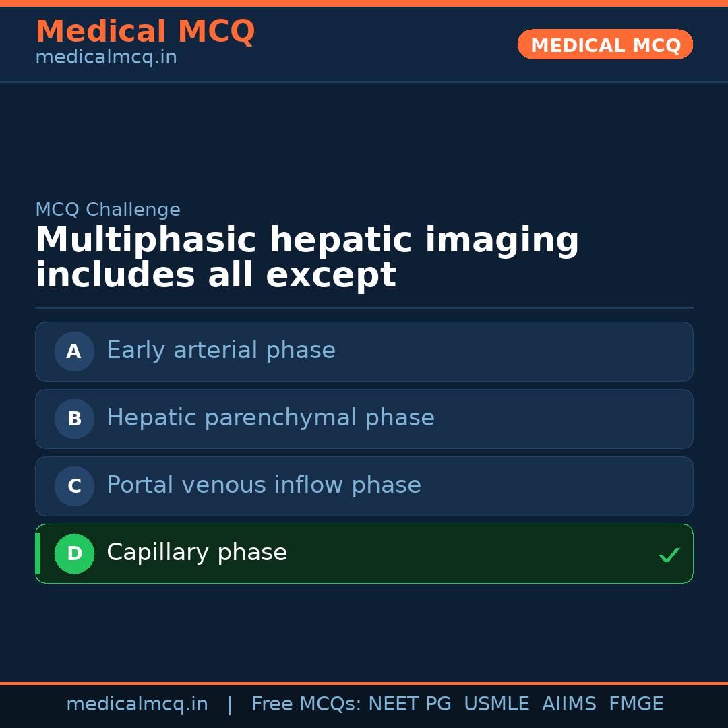Click the 'Free MCQs:' footer label
The height and width of the screenshot is (728, 728).
pyautogui.click(x=307, y=704)
